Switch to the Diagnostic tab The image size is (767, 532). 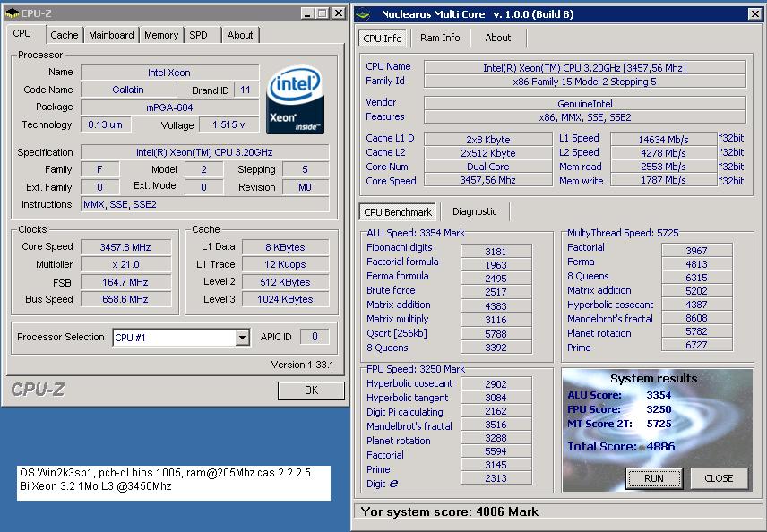475,211
